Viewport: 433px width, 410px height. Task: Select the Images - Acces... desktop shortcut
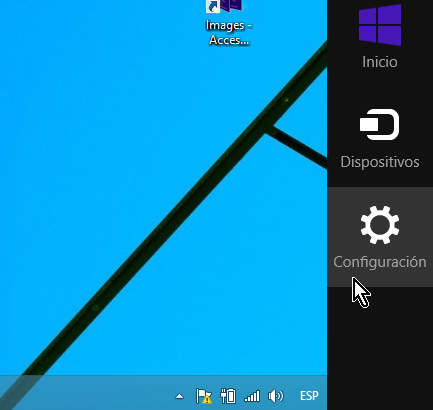click(228, 23)
